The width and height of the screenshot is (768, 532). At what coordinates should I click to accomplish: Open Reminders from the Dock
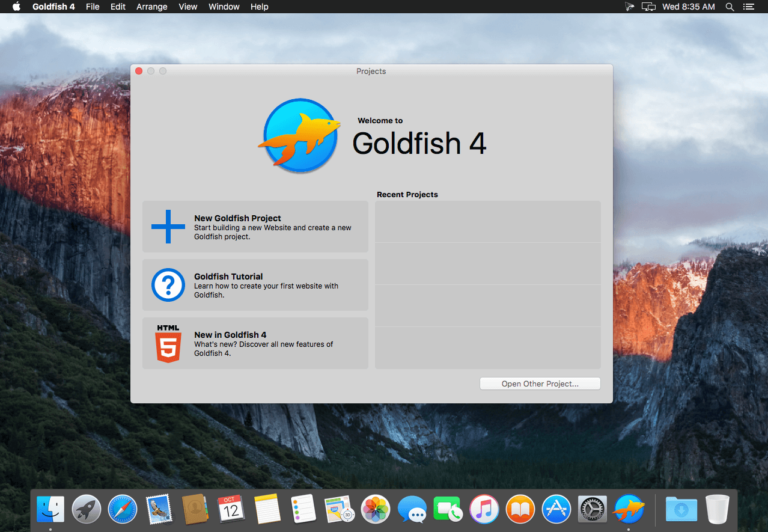[303, 510]
